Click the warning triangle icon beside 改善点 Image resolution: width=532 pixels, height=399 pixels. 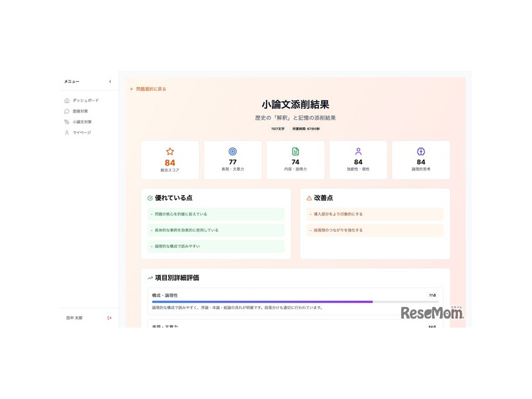tap(309, 198)
